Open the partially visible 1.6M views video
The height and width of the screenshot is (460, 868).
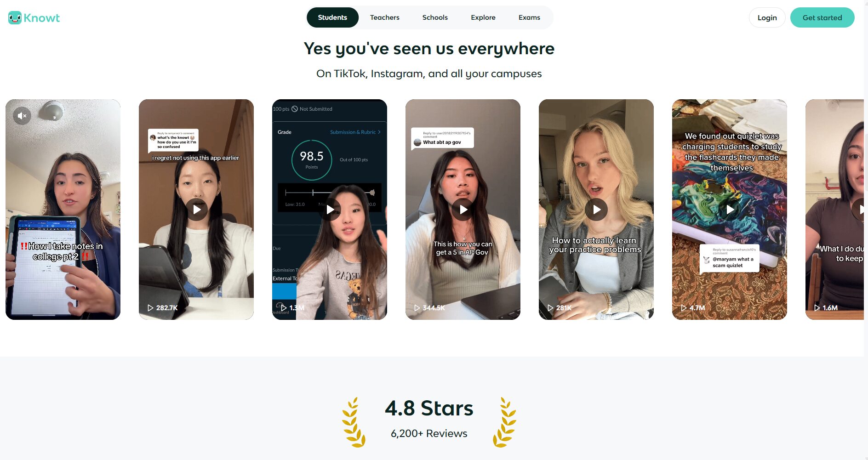[834, 210]
